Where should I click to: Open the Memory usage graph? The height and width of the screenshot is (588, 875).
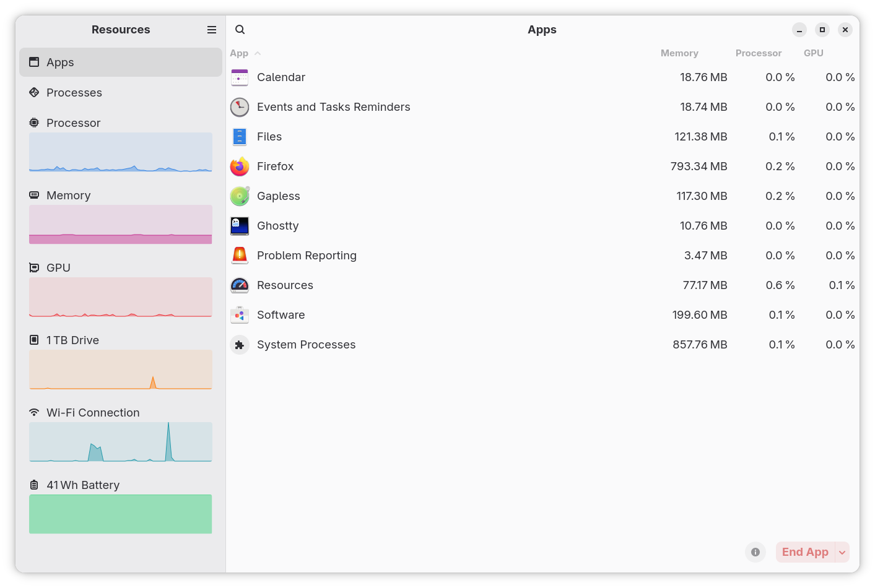pos(121,223)
